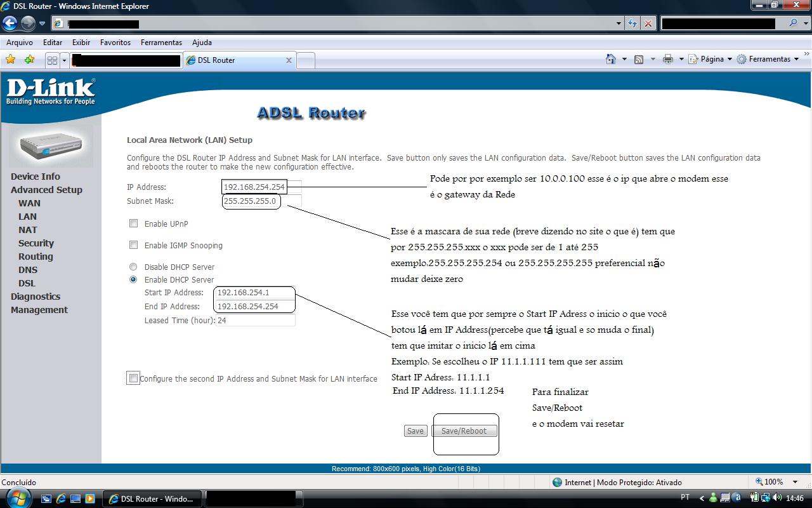
Task: Click the Home page icon
Action: 611,59
